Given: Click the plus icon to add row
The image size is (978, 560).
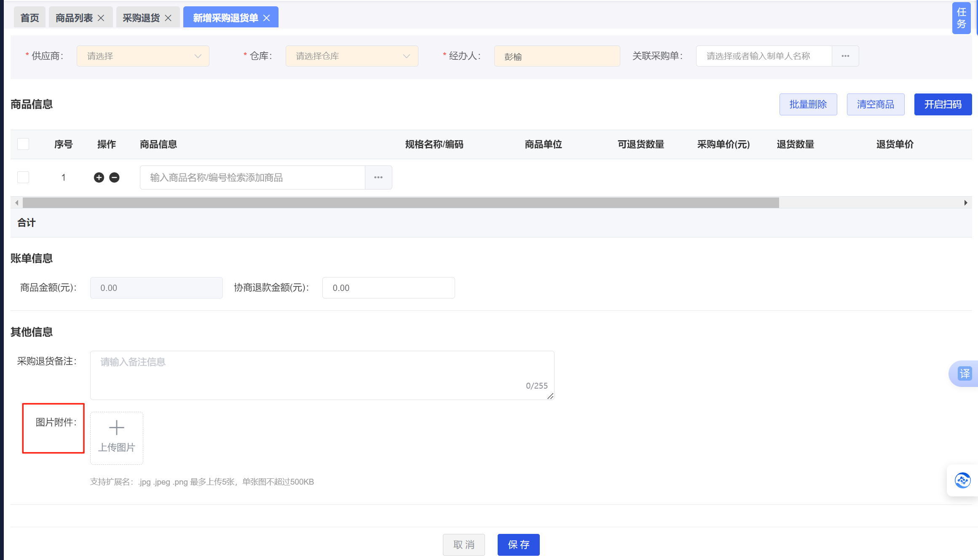Looking at the screenshot, I should [99, 177].
